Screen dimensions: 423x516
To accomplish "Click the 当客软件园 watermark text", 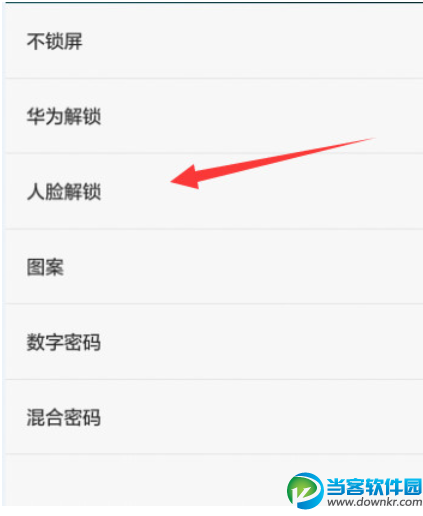I will [375, 487].
